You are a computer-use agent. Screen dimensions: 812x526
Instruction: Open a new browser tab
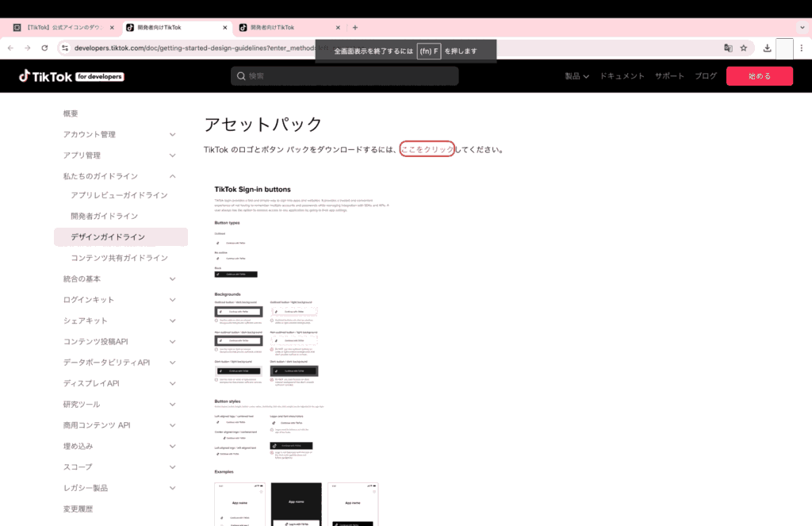pyautogui.click(x=354, y=28)
